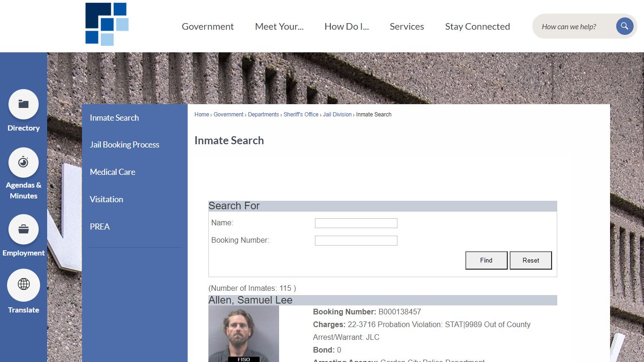Follow the Home breadcrumb link
This screenshot has width=644, height=362.
point(202,115)
